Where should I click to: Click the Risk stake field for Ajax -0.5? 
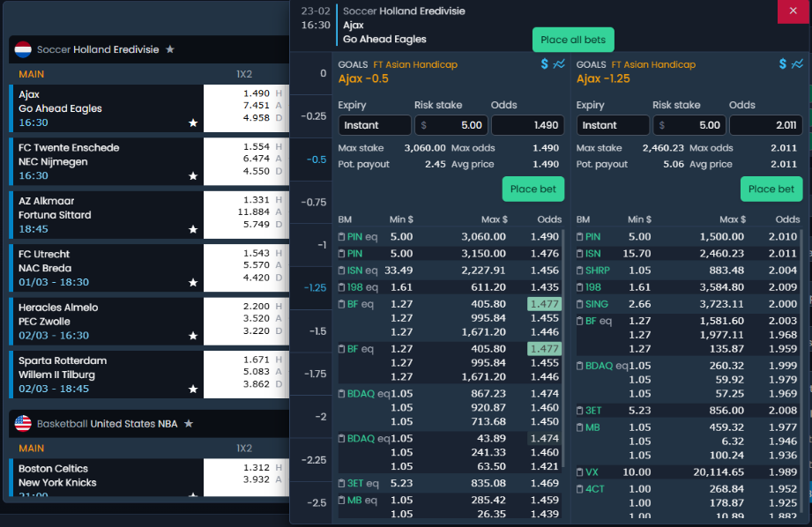(x=451, y=125)
